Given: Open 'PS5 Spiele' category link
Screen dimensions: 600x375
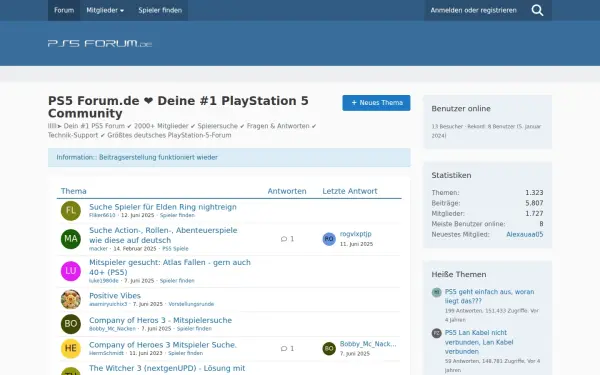Looking at the screenshot, I should [175, 249].
